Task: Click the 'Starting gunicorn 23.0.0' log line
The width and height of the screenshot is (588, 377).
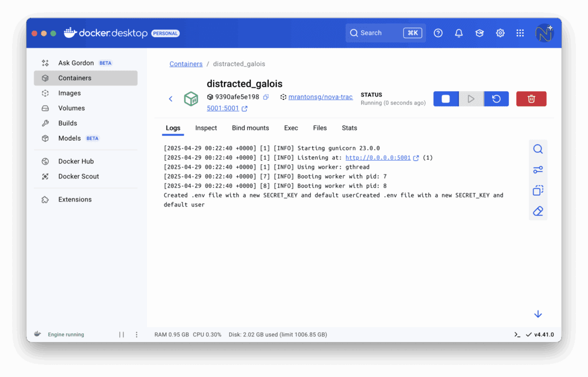Action: pyautogui.click(x=272, y=149)
